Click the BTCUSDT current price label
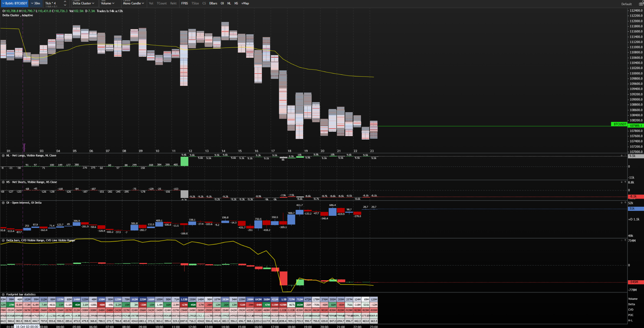644x328 pixels. (x=619, y=124)
